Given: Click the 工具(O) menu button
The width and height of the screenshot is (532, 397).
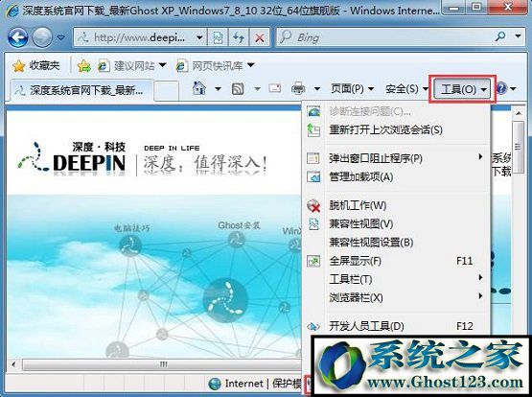Looking at the screenshot, I should 462,89.
